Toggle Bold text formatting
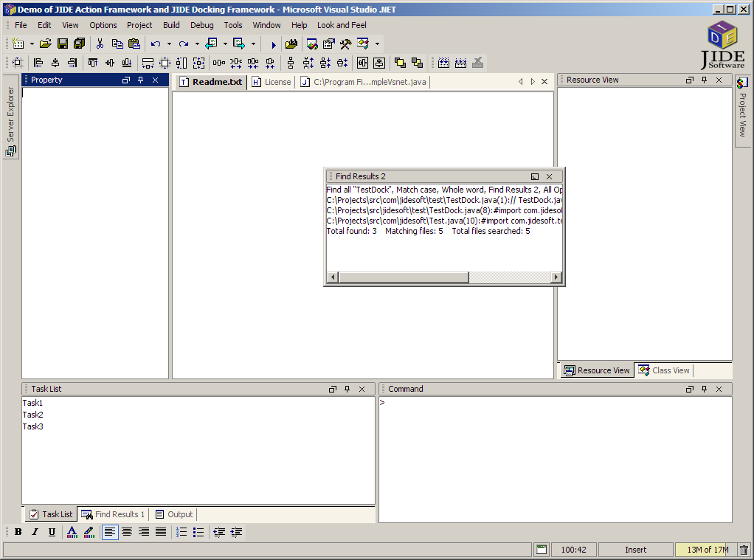The height and width of the screenshot is (560, 754). pos(18,532)
